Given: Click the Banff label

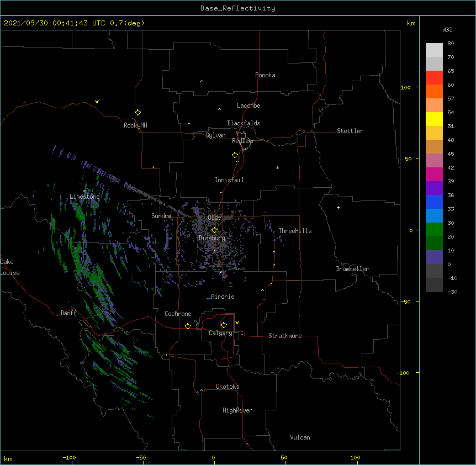Looking at the screenshot, I should point(68,313).
